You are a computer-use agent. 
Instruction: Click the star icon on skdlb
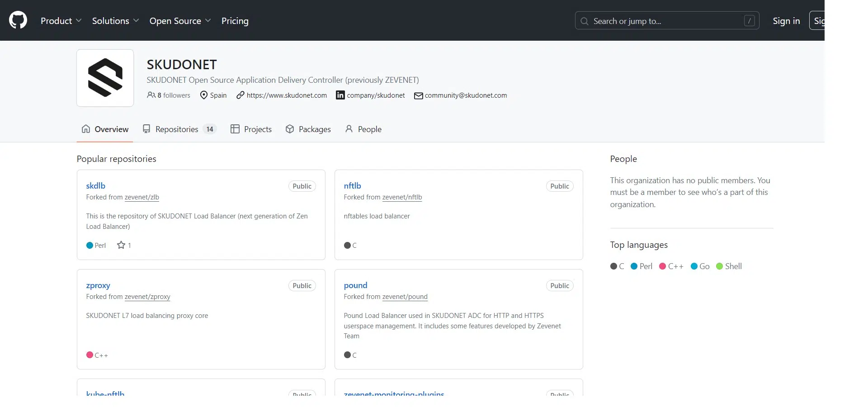tap(120, 245)
